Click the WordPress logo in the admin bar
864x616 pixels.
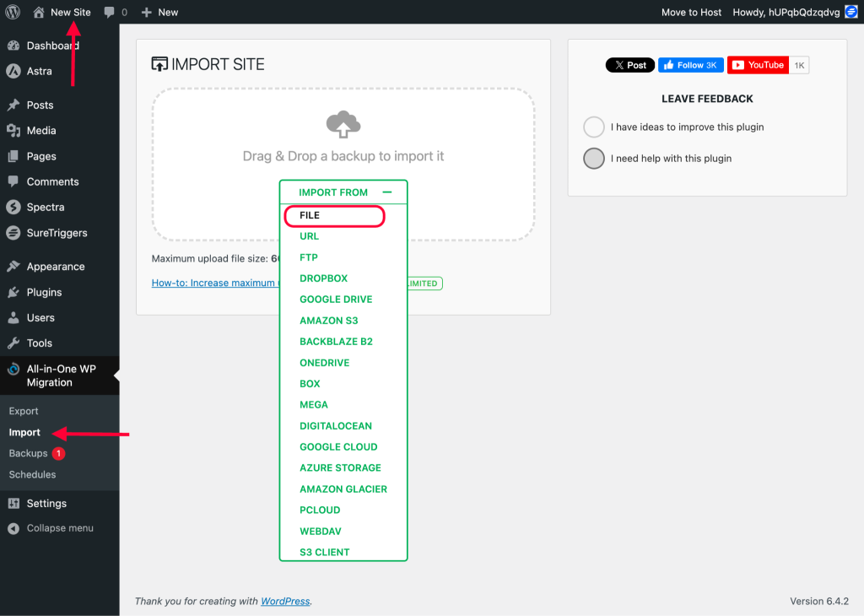click(12, 12)
